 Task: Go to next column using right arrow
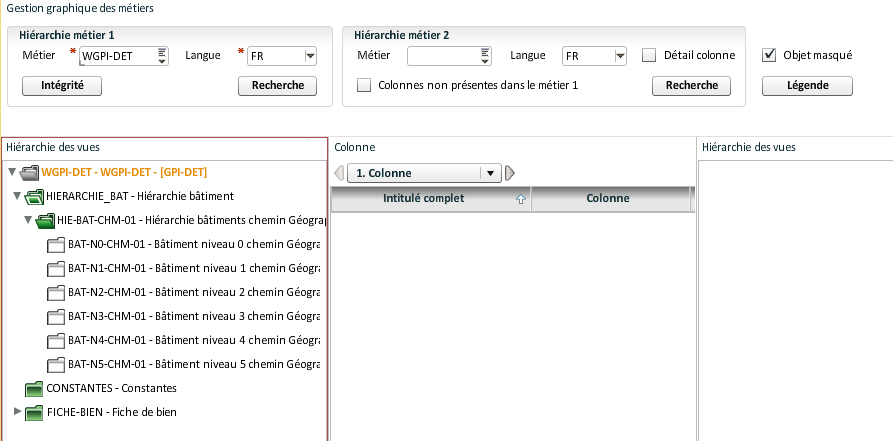(510, 173)
